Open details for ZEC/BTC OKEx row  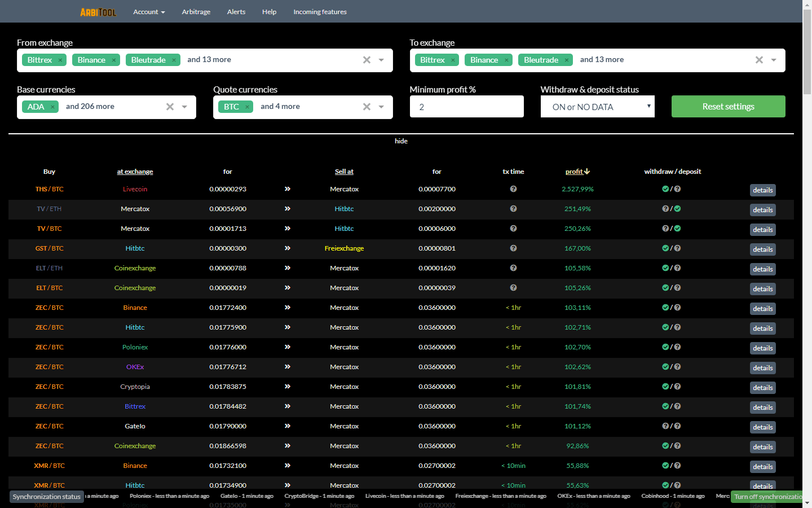click(x=763, y=368)
